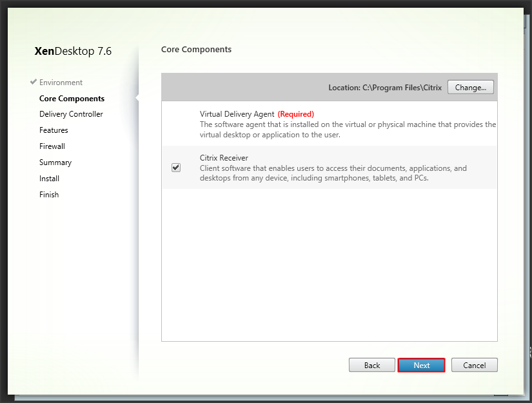This screenshot has height=403, width=532.
Task: Click the red (Required) label
Action: (x=295, y=114)
